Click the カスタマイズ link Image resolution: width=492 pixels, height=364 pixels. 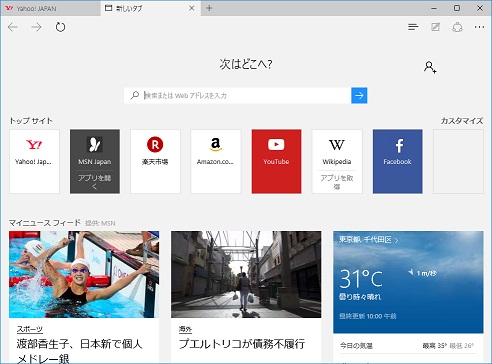[462, 121]
